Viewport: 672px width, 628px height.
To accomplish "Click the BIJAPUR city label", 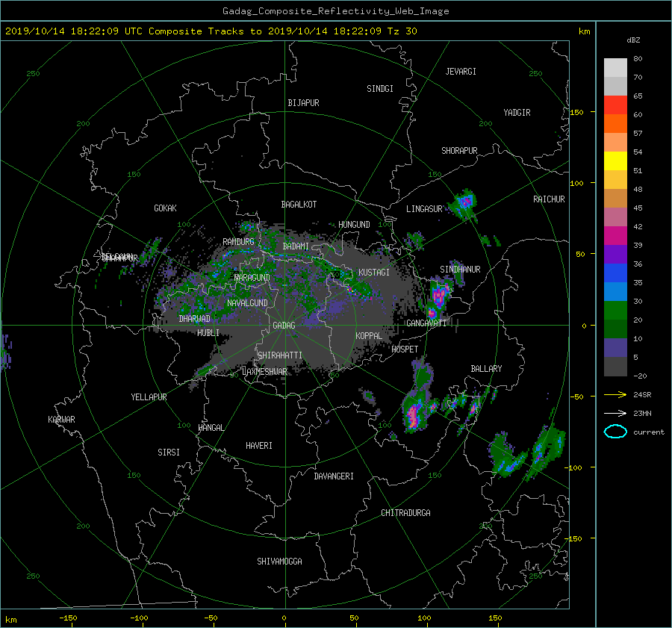I will [x=303, y=103].
